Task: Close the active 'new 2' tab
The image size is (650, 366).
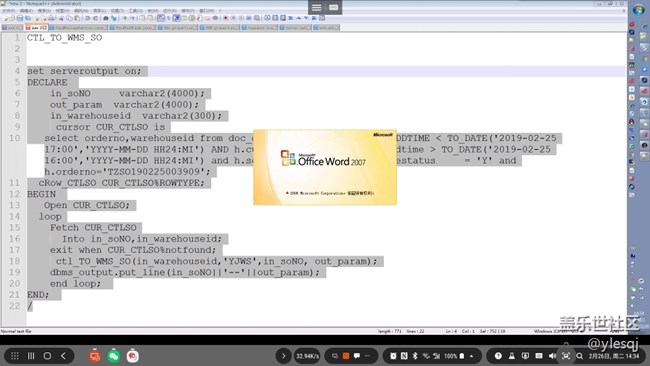Action: [45, 27]
